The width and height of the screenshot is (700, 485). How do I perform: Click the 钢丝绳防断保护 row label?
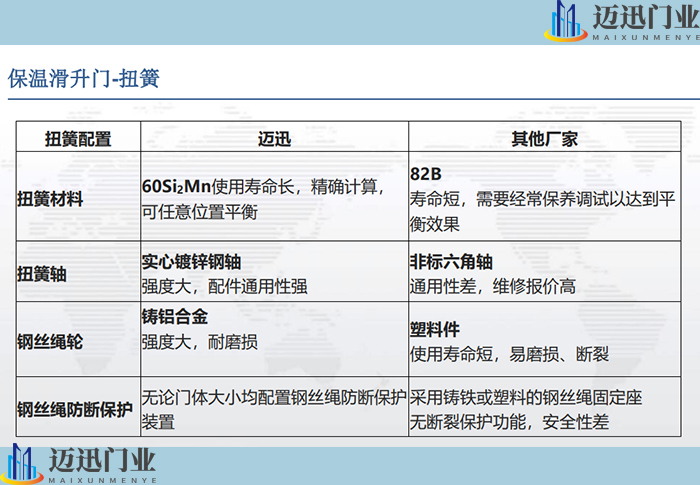(x=75, y=409)
